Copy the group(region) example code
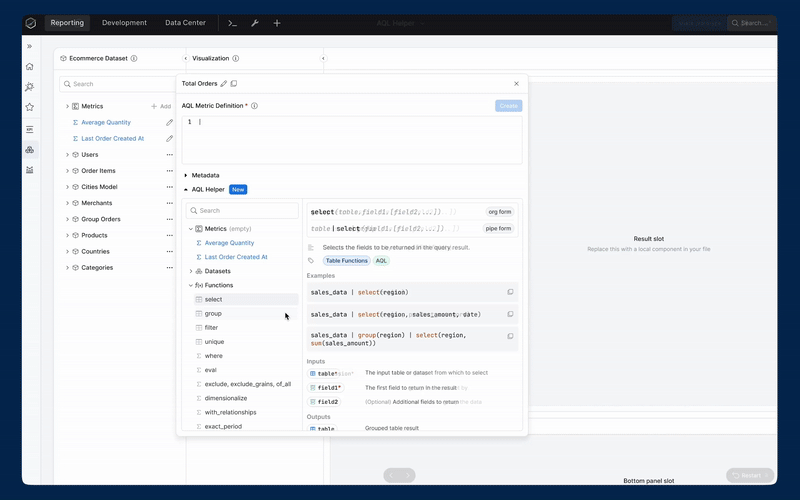The height and width of the screenshot is (500, 800). click(x=510, y=336)
